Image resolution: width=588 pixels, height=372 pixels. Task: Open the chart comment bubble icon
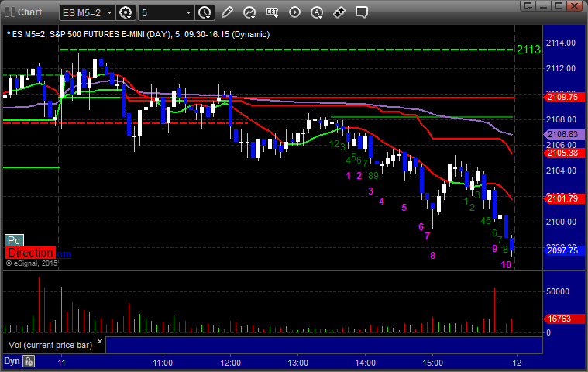(362, 12)
